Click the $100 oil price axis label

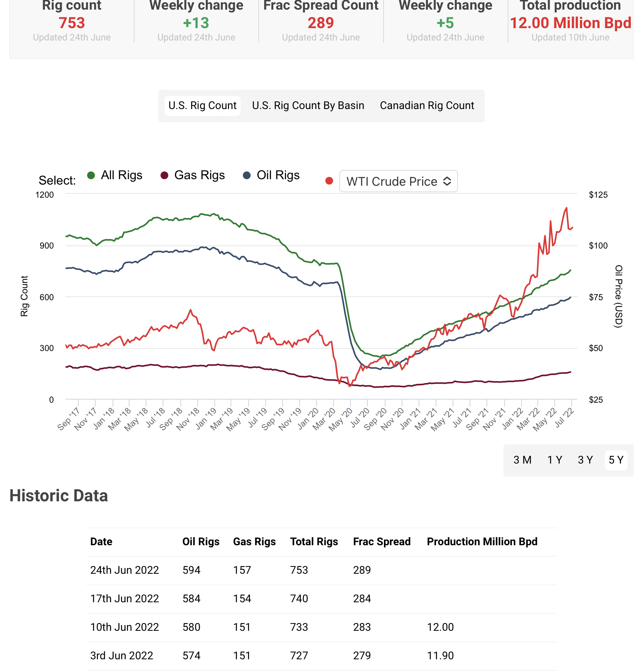(x=598, y=246)
